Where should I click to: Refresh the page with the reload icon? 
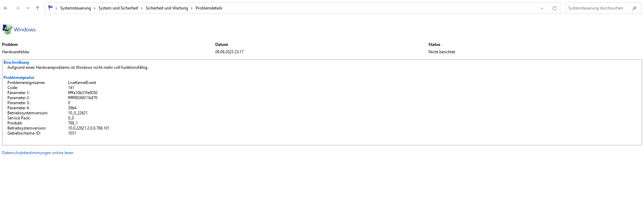(x=554, y=8)
